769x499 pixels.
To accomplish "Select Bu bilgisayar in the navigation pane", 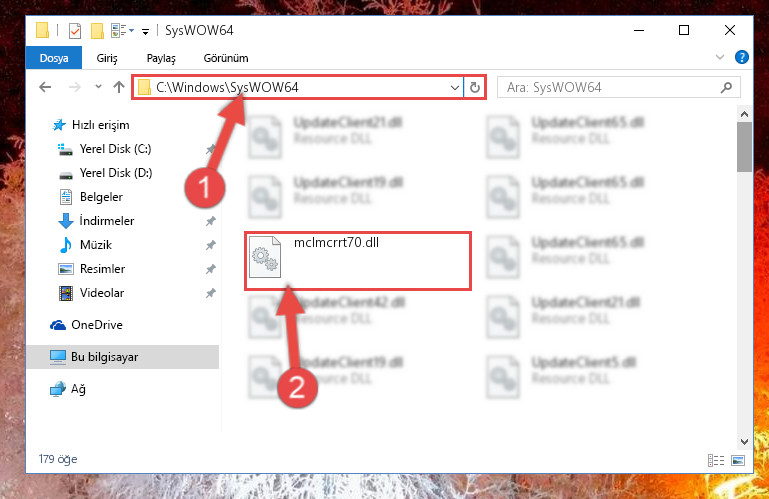I will tap(123, 357).
